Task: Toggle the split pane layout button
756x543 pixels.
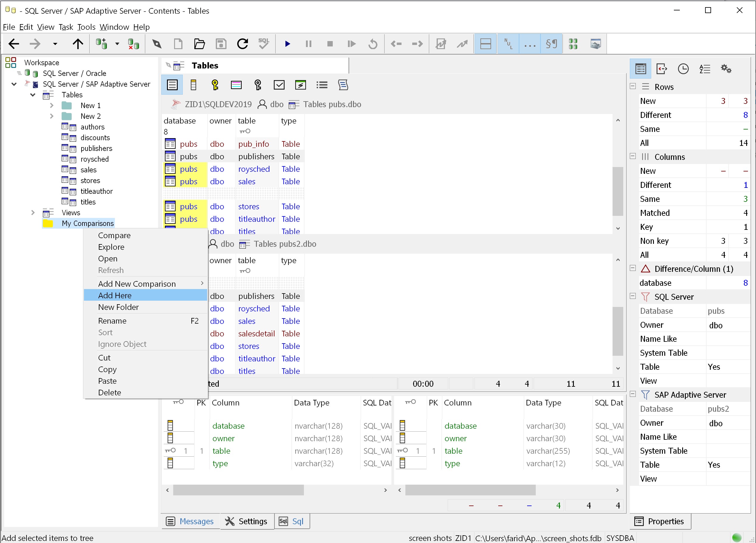Action: pyautogui.click(x=485, y=44)
